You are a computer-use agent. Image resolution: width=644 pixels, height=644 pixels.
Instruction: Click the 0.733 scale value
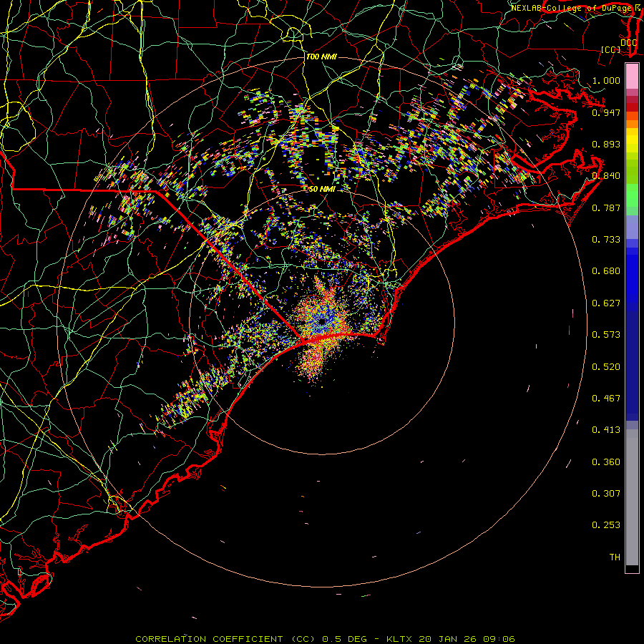[x=606, y=240]
